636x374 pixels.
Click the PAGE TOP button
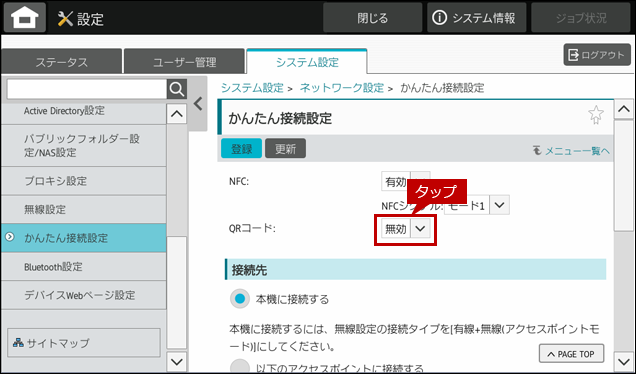[x=571, y=354]
